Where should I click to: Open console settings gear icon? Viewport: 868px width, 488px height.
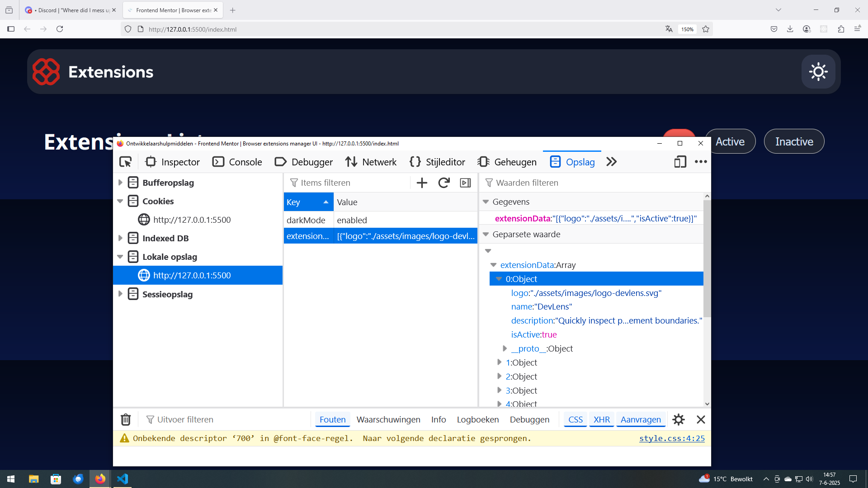[x=678, y=419]
